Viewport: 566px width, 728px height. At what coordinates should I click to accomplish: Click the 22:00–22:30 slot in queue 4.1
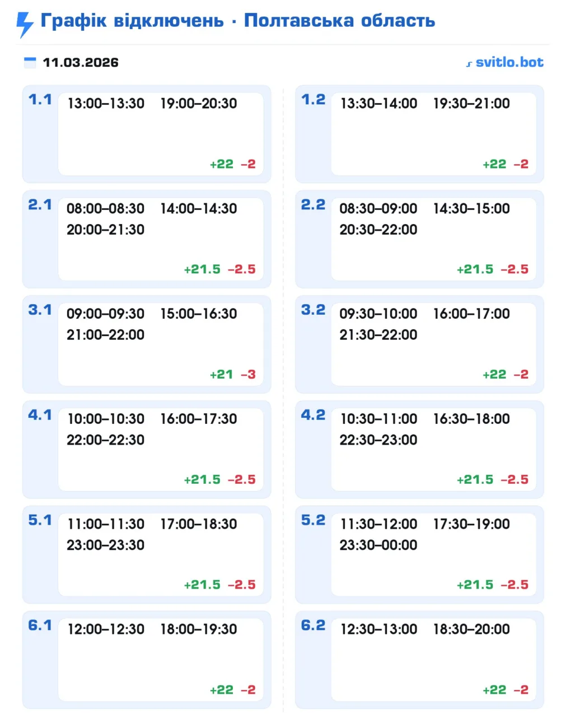point(106,440)
